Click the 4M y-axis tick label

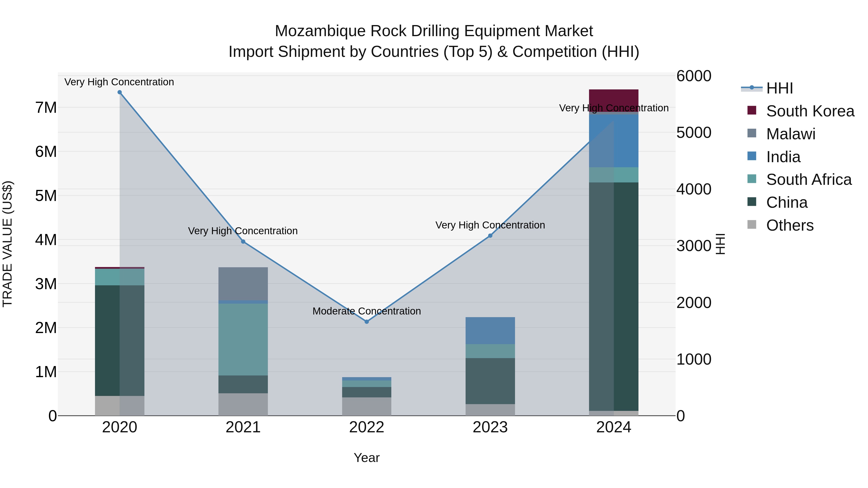pyautogui.click(x=46, y=240)
